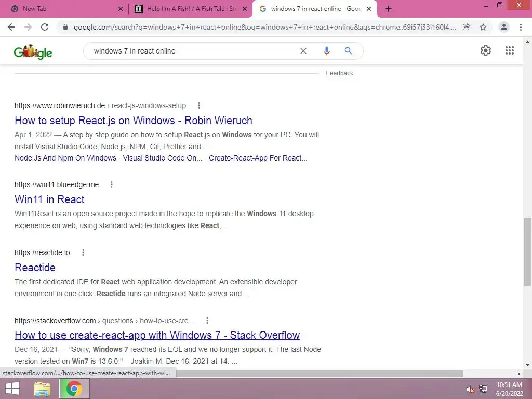Close the New Tab tab
The image size is (532, 399).
tap(121, 9)
